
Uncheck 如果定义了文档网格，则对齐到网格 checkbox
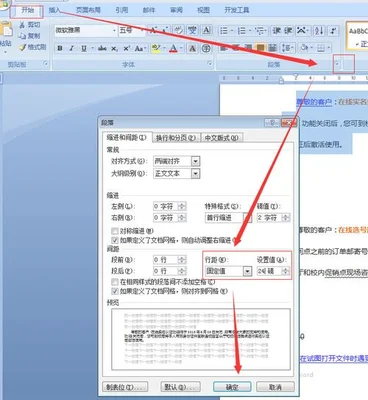coord(115,291)
